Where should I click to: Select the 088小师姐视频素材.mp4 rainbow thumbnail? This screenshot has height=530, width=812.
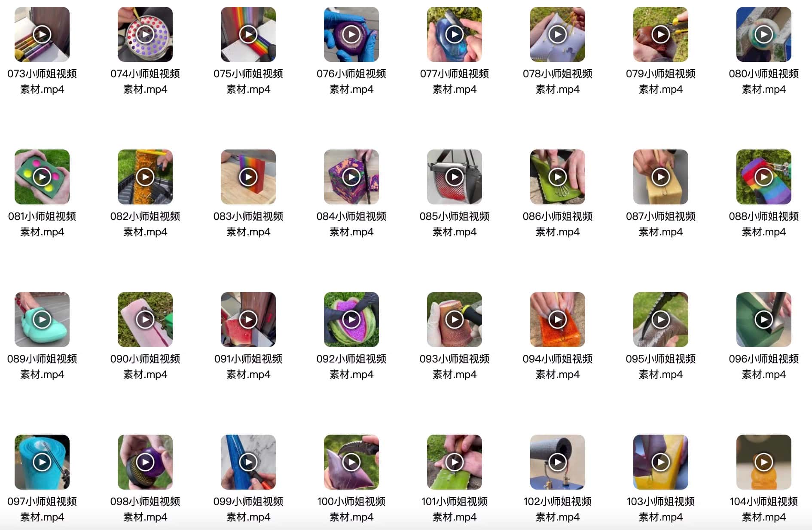[764, 177]
